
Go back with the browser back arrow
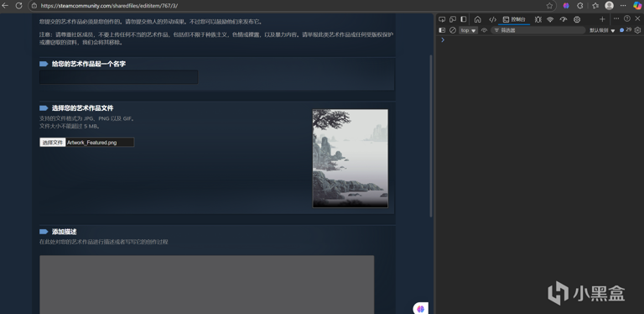pyautogui.click(x=5, y=6)
